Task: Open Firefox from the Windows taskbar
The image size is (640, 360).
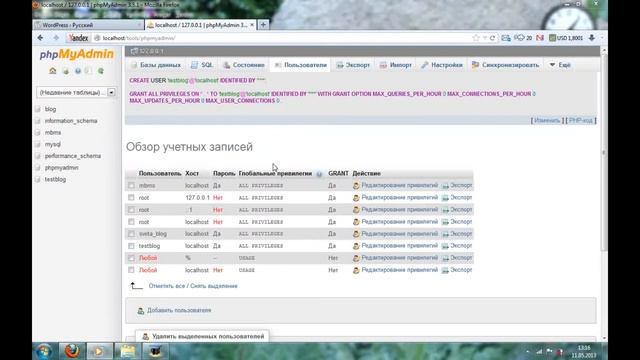Action: pos(72,351)
